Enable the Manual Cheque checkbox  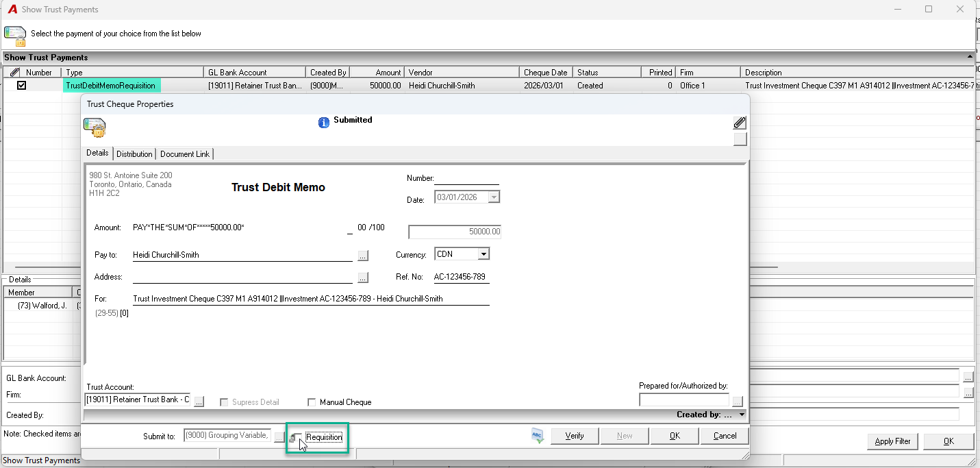coord(312,402)
